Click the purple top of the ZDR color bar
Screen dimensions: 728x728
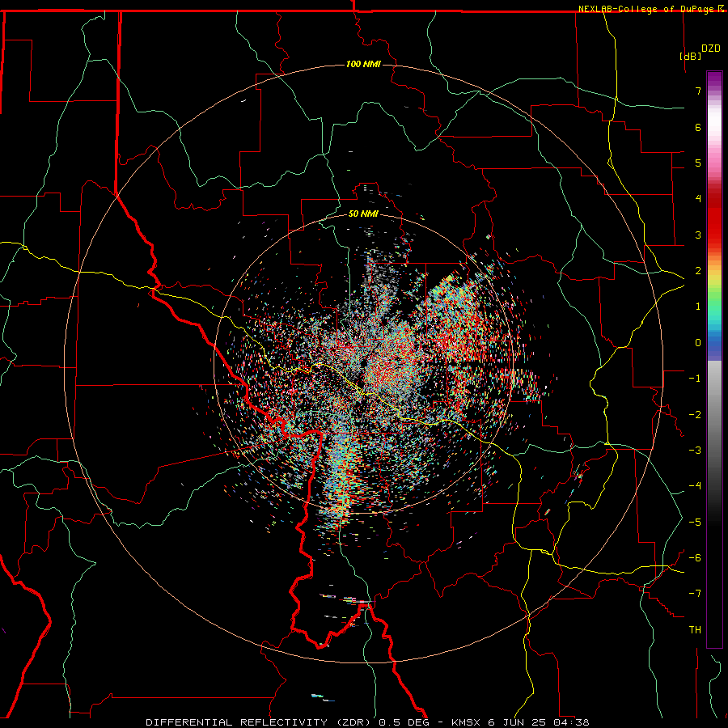point(714,79)
